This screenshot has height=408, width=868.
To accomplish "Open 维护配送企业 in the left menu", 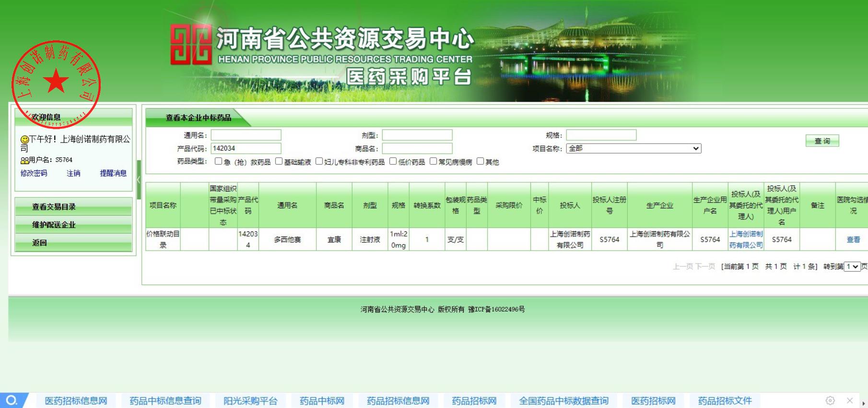I will pyautogui.click(x=73, y=225).
